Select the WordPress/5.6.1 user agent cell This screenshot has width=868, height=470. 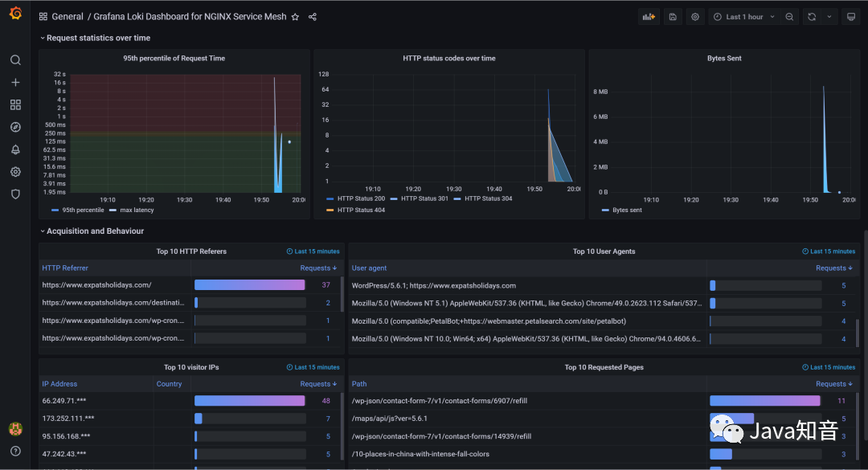[x=433, y=286]
